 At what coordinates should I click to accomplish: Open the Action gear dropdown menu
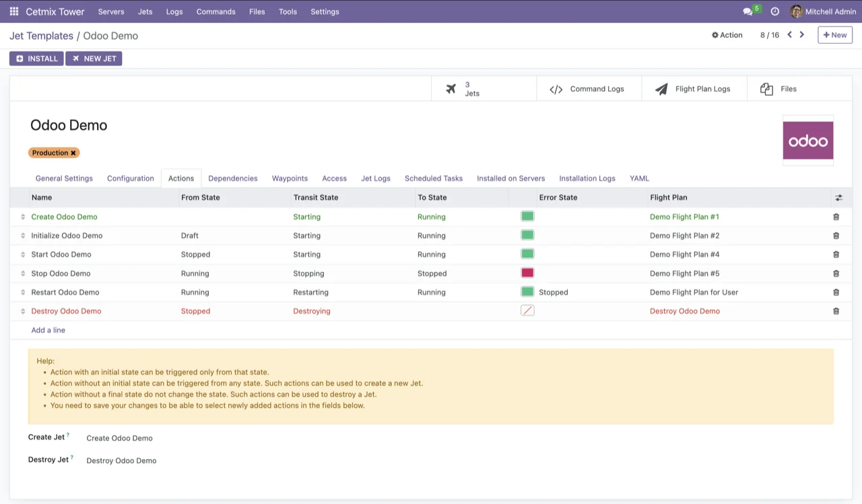coord(727,34)
